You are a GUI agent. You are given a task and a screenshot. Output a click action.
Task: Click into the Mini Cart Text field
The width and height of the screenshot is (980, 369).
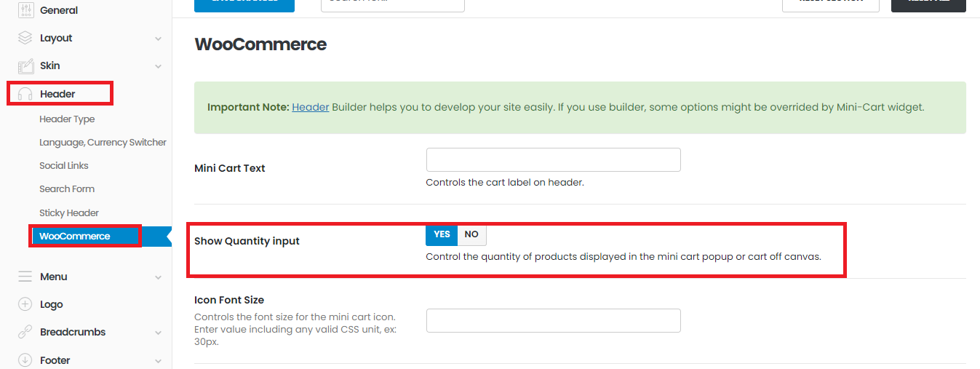pyautogui.click(x=553, y=160)
